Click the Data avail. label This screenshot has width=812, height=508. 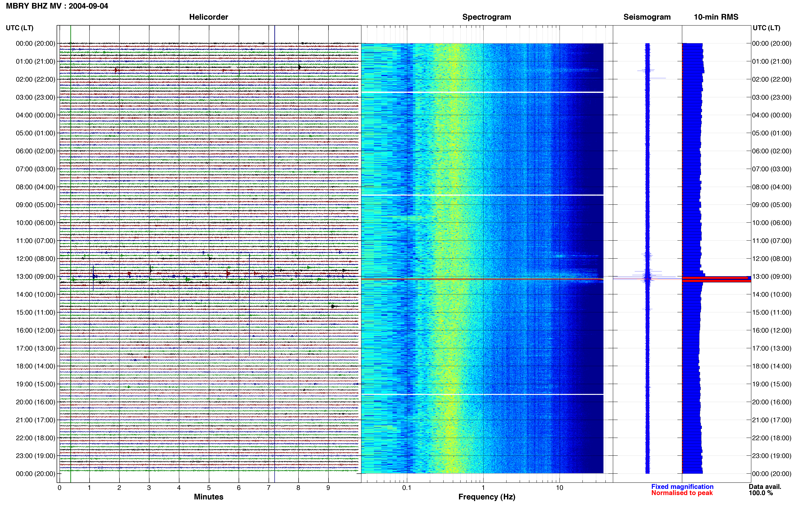tap(765, 486)
